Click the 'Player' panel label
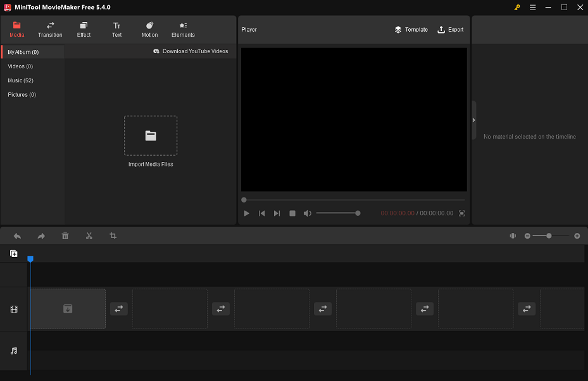The image size is (588, 381). pos(249,30)
